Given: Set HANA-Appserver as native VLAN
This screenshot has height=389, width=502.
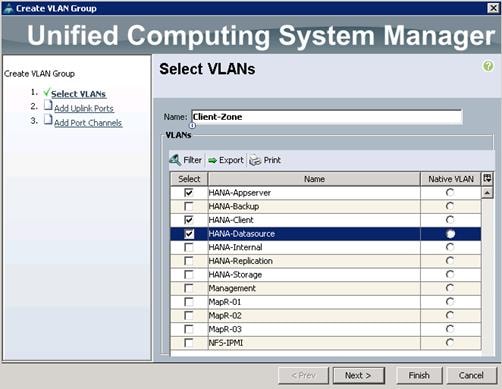Looking at the screenshot, I should point(450,192).
